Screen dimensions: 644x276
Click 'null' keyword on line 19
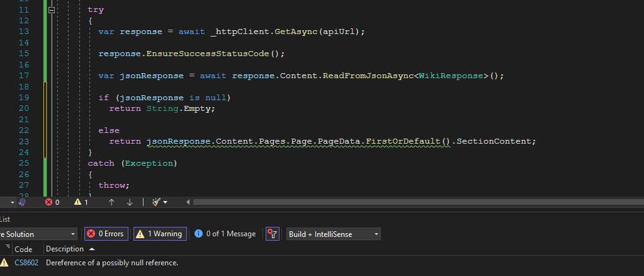tap(216, 98)
